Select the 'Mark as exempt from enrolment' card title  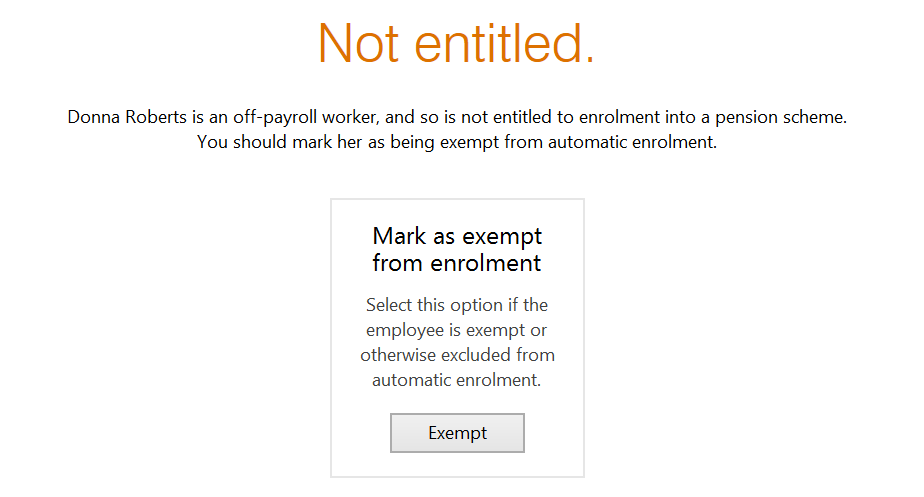(x=457, y=250)
